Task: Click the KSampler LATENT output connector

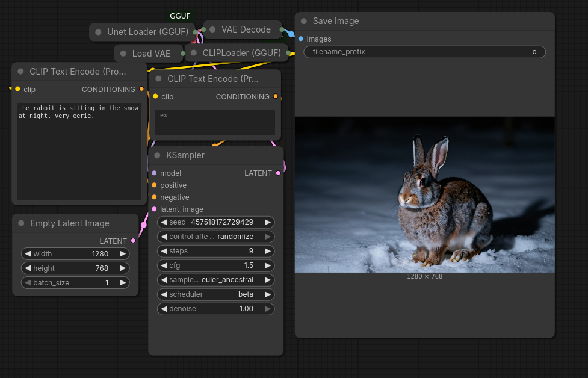Action: [278, 173]
